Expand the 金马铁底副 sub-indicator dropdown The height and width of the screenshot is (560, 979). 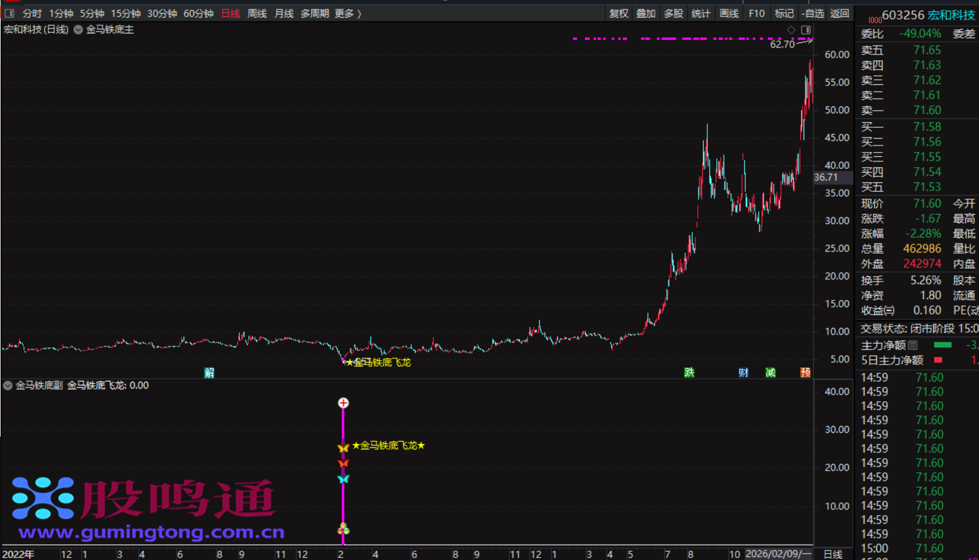click(8, 385)
